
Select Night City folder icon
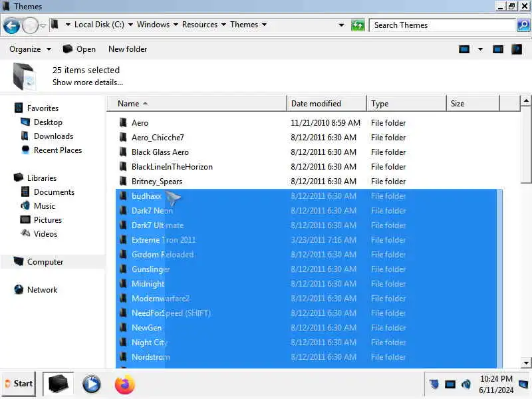point(123,342)
